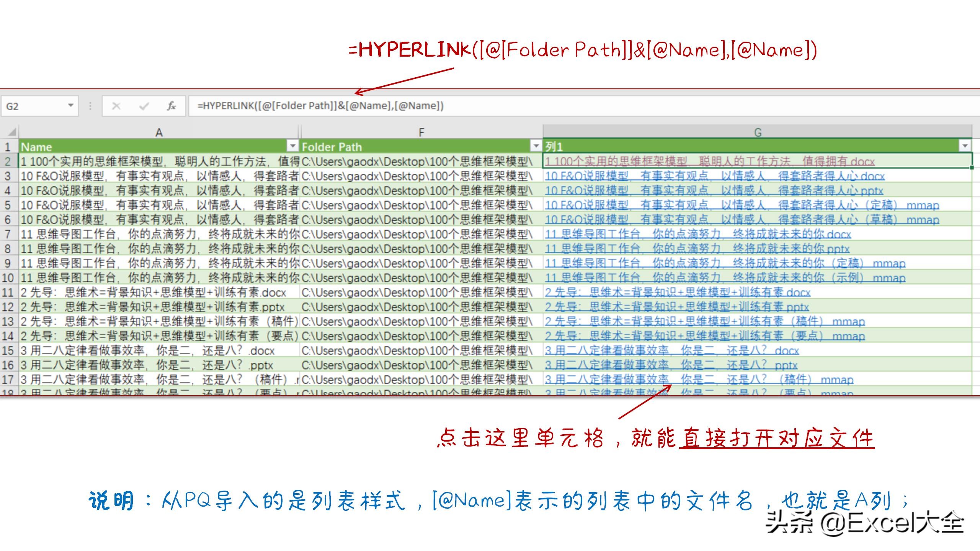Click the Name Box showing G2
The image size is (980, 551).
[34, 106]
